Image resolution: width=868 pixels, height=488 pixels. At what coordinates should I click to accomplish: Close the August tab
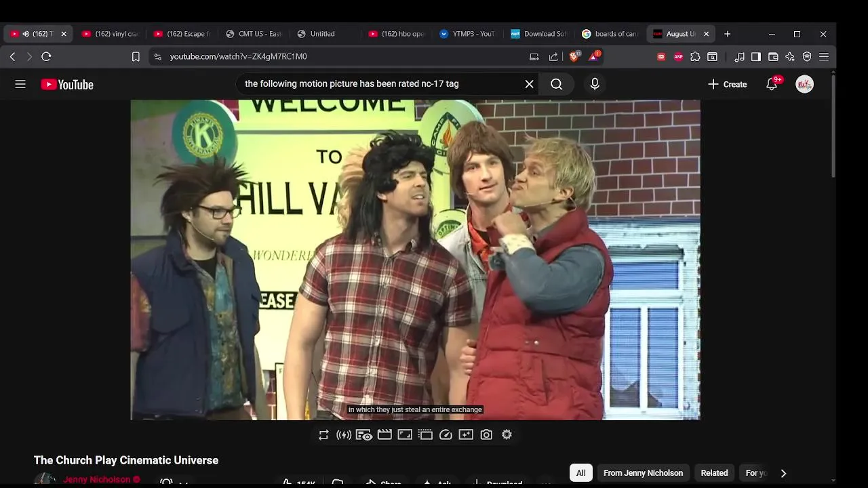coord(706,34)
